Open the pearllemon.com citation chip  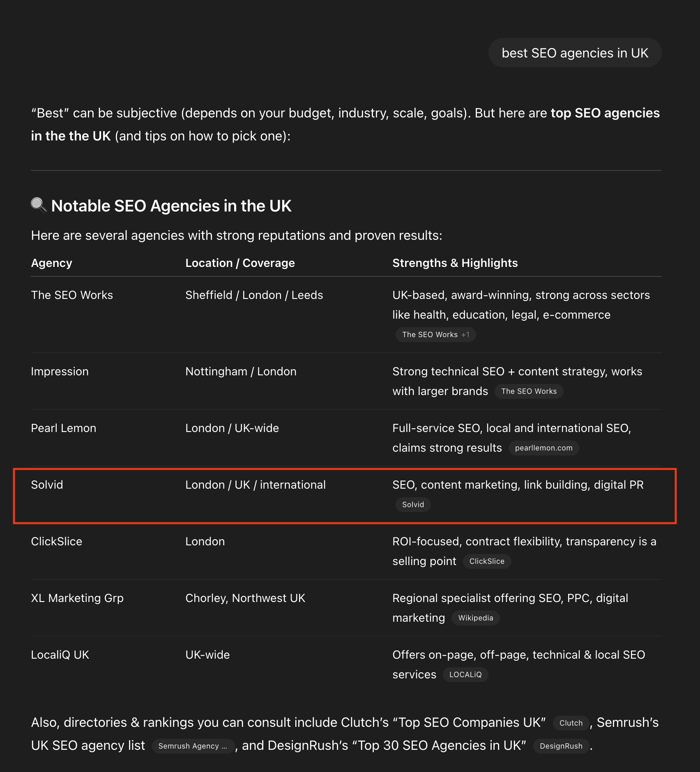pyautogui.click(x=543, y=448)
